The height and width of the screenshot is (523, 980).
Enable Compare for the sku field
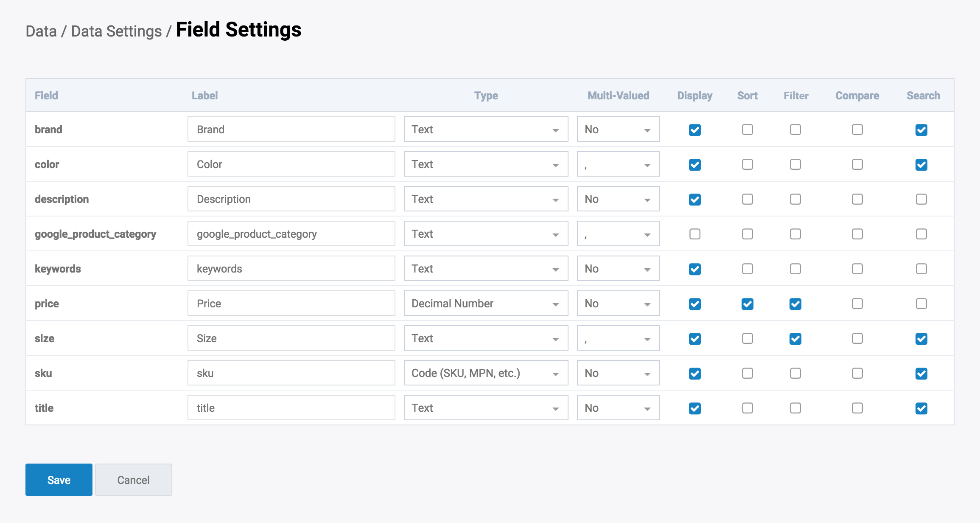click(857, 373)
